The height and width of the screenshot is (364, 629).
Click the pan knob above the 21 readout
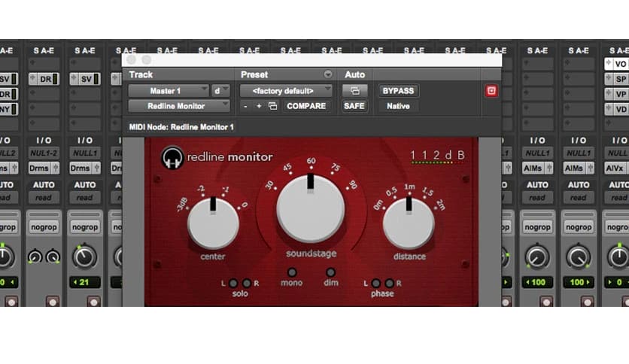[x=84, y=257]
